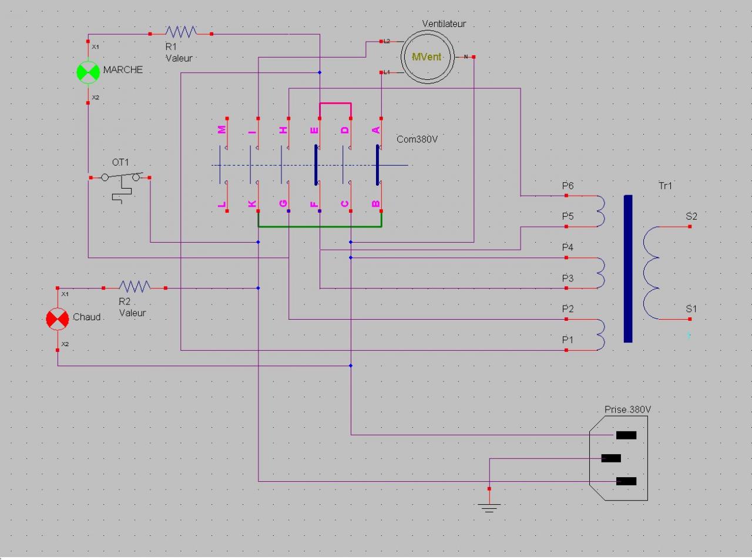Image resolution: width=752 pixels, height=560 pixels.
Task: Select the OT1 label text
Action: coord(120,162)
